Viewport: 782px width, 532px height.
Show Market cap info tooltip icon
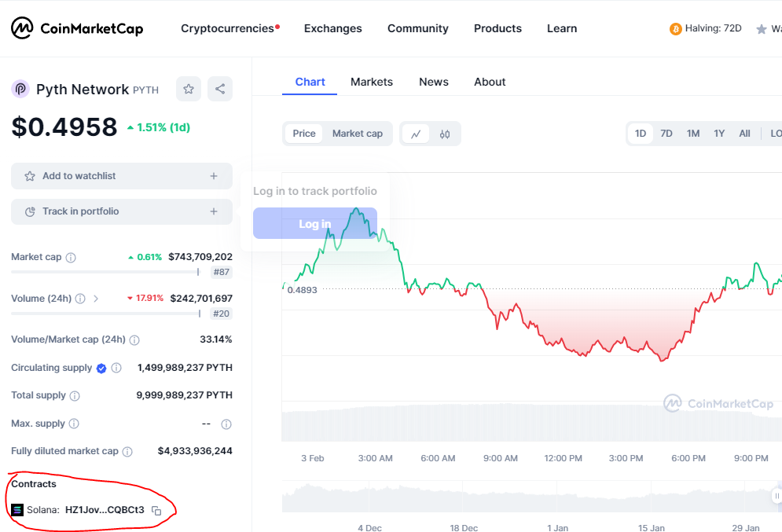tap(71, 258)
